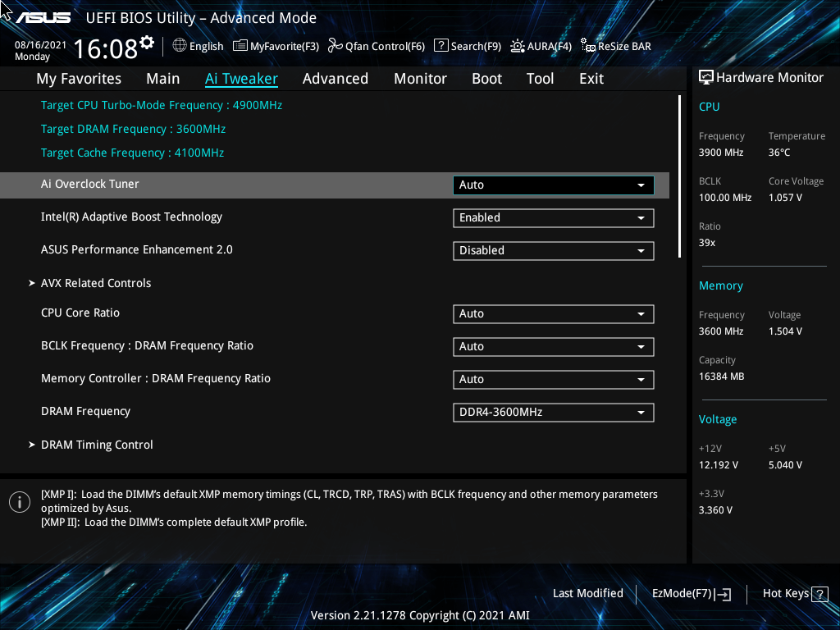Open BCLK Frequency DRAM Ratio dropdown
840x630 pixels.
coord(554,347)
